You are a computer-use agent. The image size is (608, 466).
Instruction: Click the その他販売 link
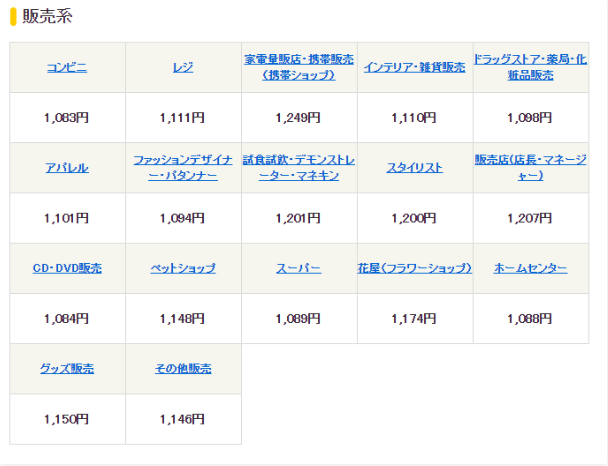[x=183, y=368]
